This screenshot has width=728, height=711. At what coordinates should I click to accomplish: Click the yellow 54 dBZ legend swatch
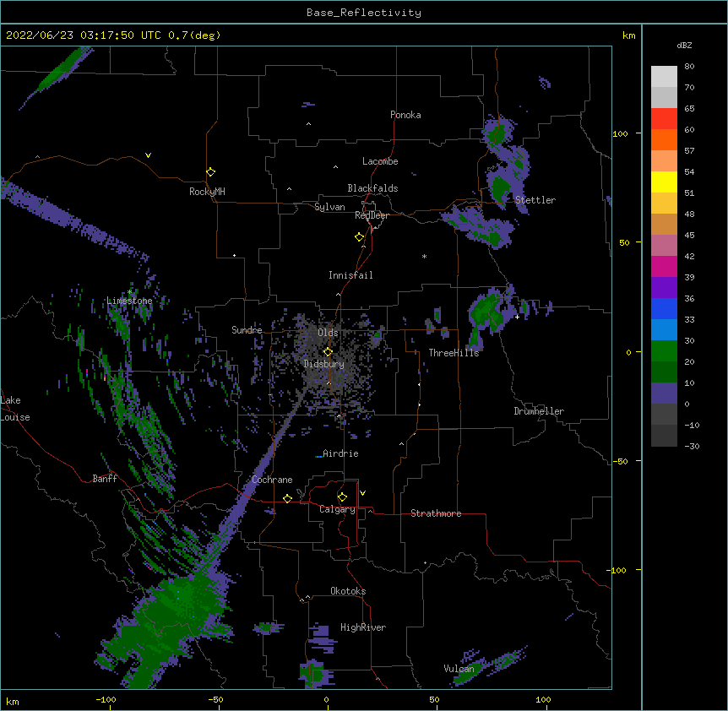click(x=664, y=182)
